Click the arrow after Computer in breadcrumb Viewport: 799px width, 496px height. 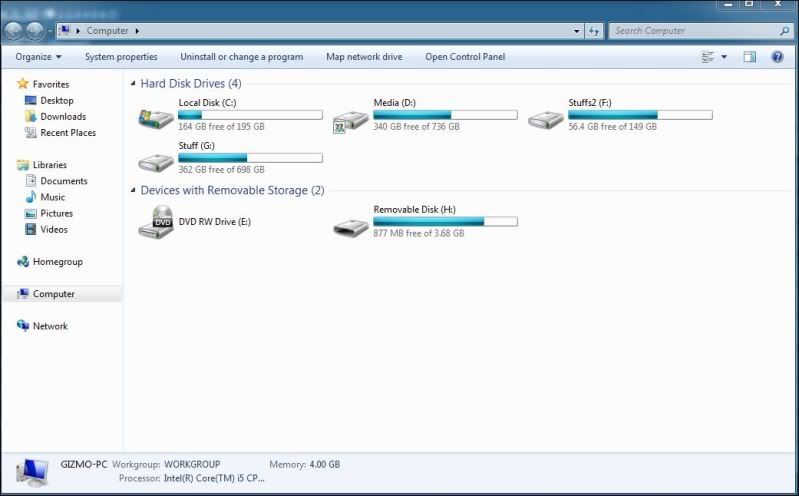[137, 31]
